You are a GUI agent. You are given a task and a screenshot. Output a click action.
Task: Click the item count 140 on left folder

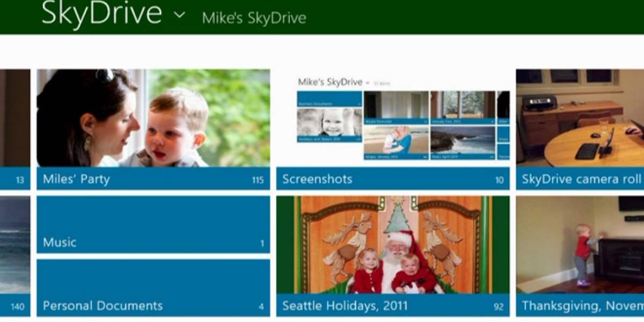point(18,307)
